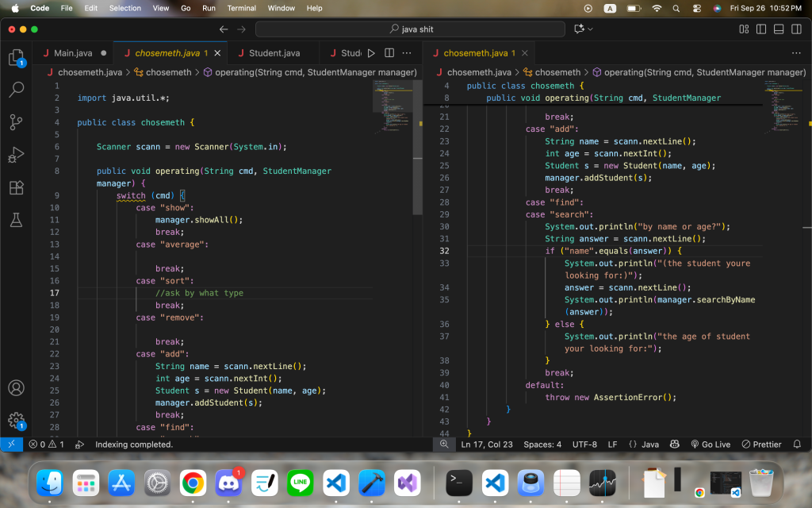This screenshot has width=812, height=508.
Task: Start Go Live server
Action: coord(710,444)
